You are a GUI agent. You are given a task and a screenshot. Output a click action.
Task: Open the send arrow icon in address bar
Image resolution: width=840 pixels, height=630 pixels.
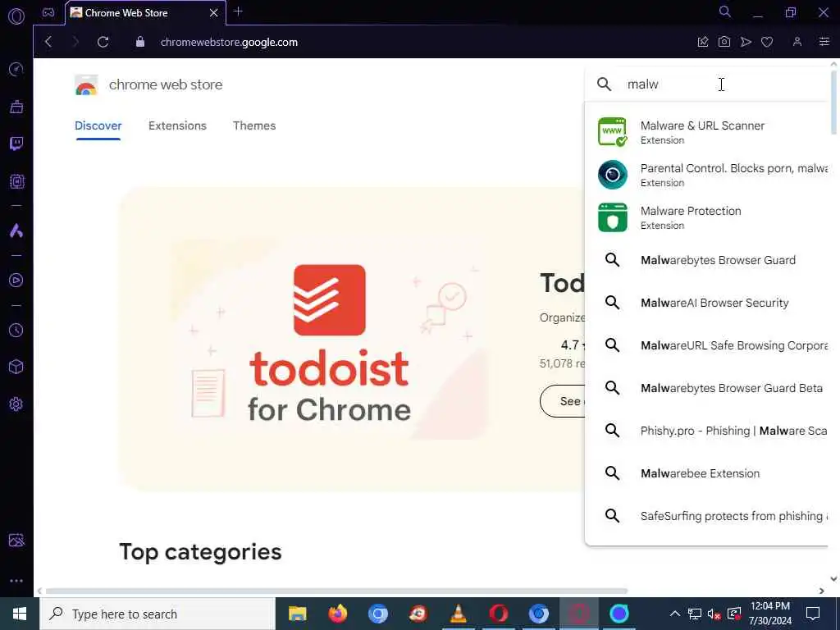tap(746, 42)
